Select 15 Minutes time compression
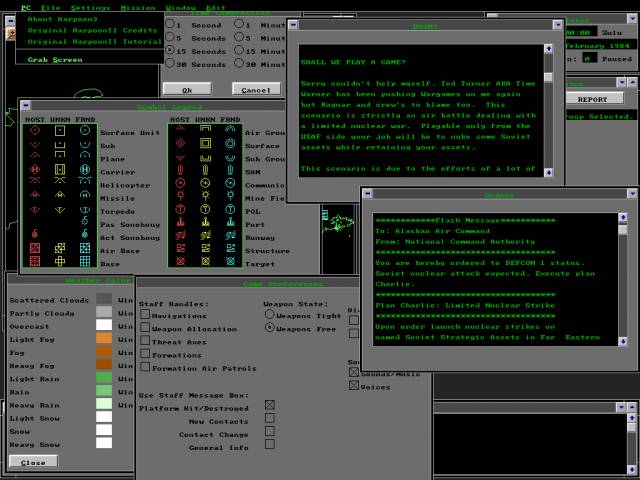The height and width of the screenshot is (480, 640). (x=239, y=50)
